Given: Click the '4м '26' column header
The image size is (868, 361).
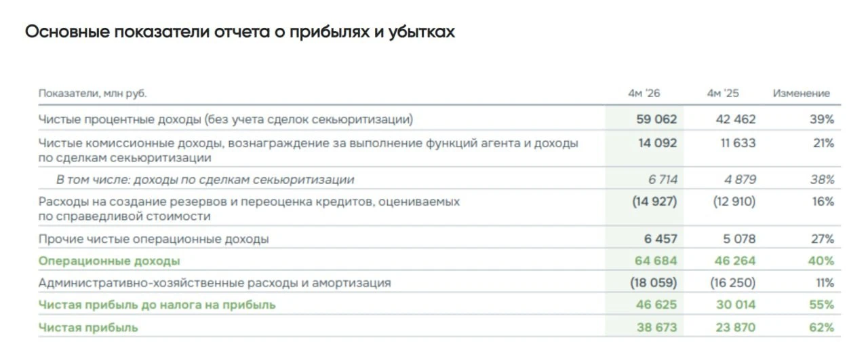Looking at the screenshot, I should (x=644, y=94).
